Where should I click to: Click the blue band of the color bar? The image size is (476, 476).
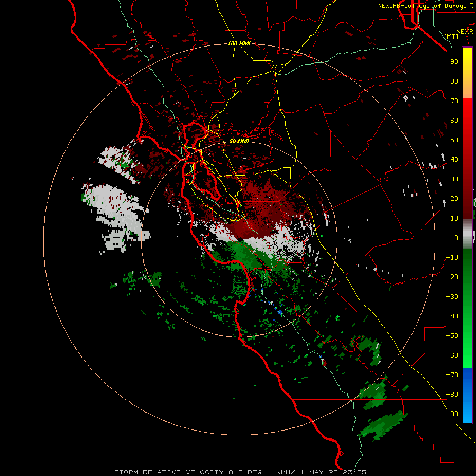pos(467,396)
